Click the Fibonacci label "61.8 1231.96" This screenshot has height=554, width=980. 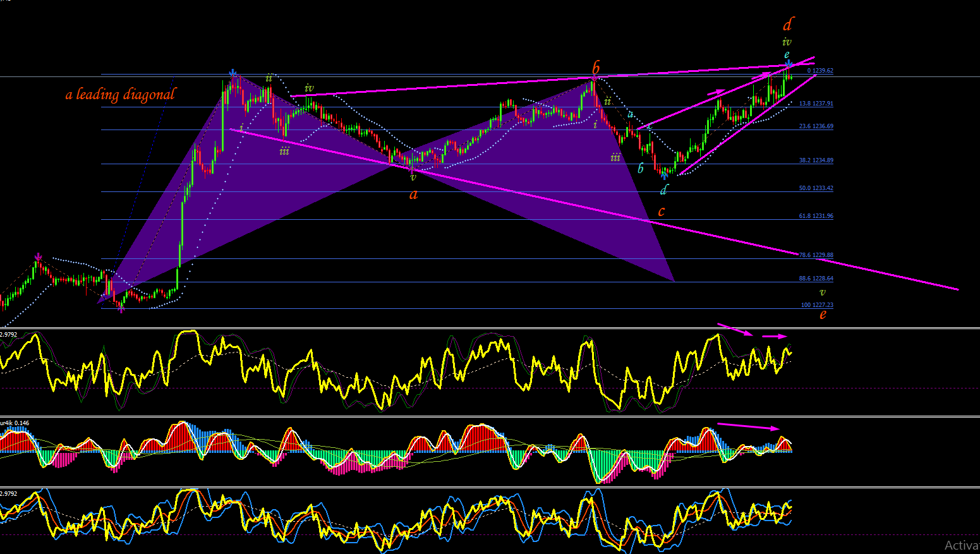[816, 216]
